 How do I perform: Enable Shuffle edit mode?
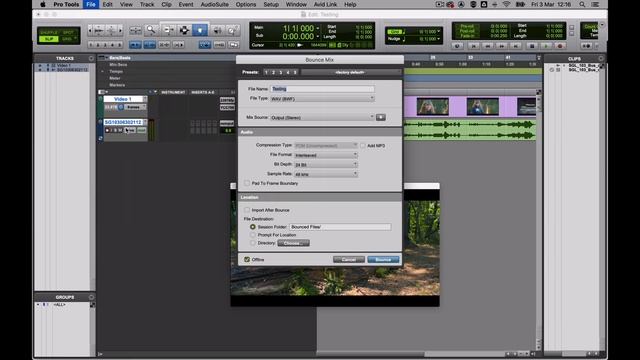click(x=49, y=32)
